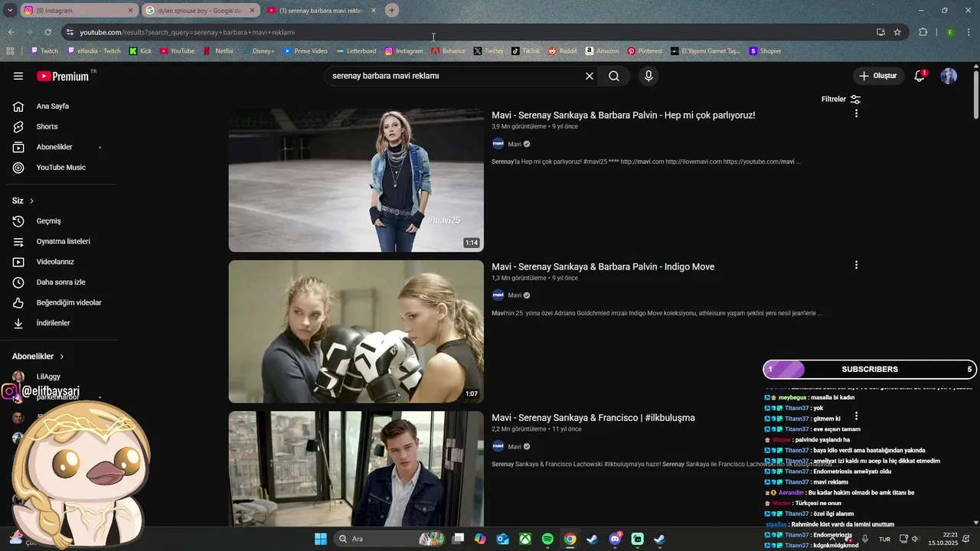This screenshot has height=551, width=980.
Task: Play the Francisco Lachowski video thumbnail
Action: point(356,469)
